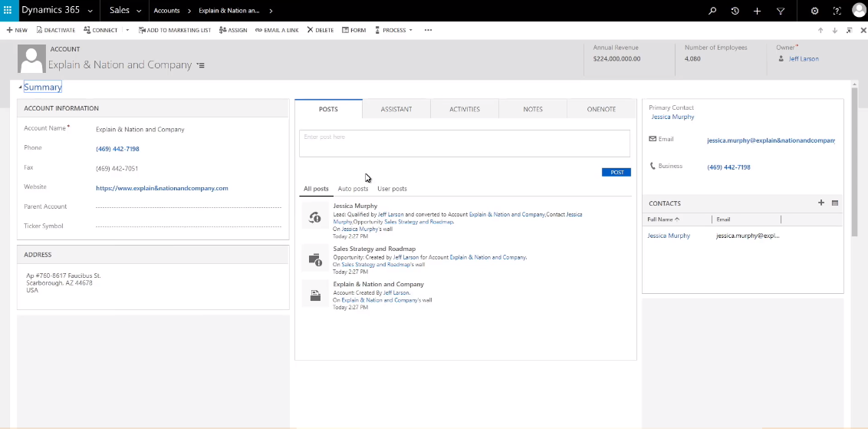Expand the Dynamics 365 dropdown chevron
The width and height of the screenshot is (868, 429).
tap(90, 11)
